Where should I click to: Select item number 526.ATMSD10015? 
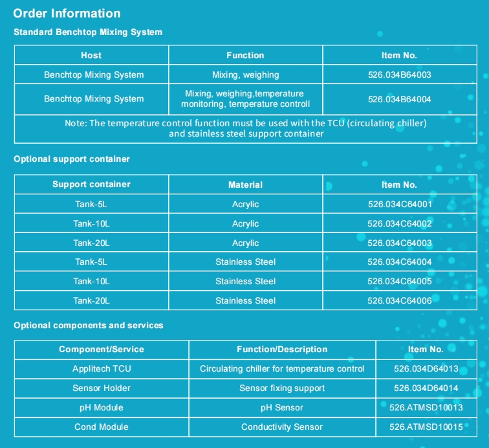[x=426, y=427]
